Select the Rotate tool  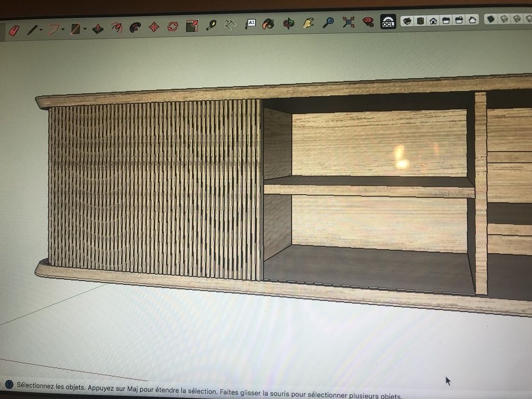(x=172, y=26)
